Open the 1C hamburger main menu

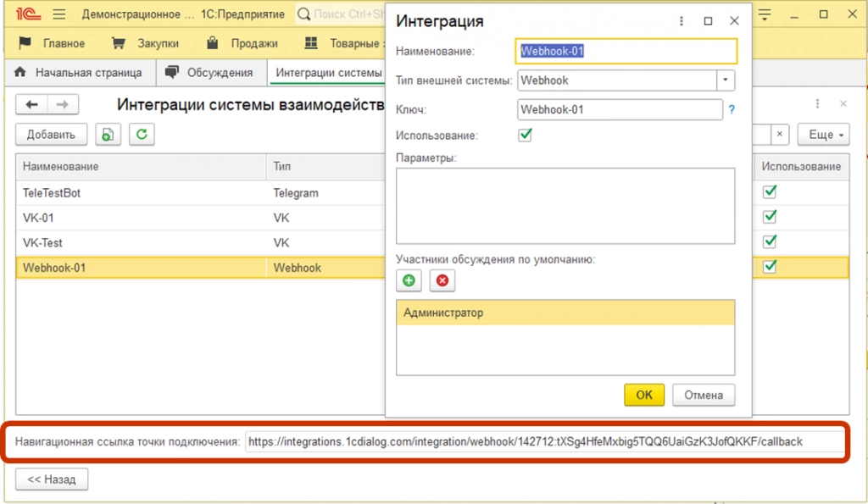59,14
